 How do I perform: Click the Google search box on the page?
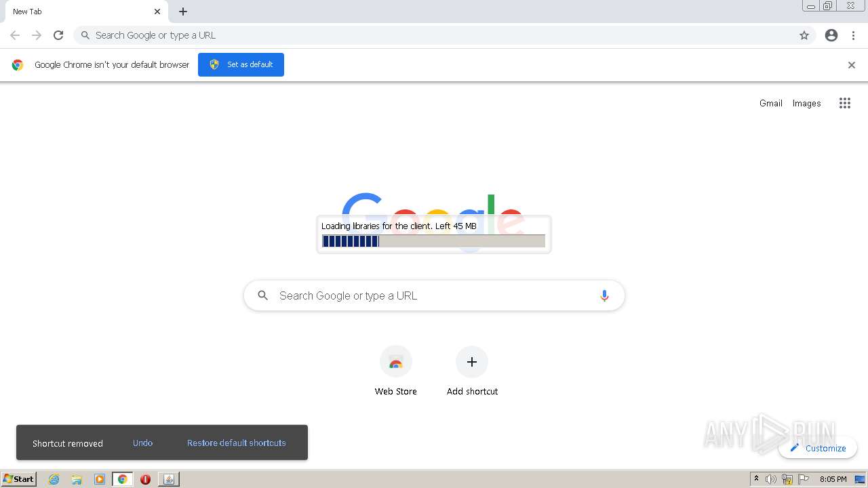[434, 296]
